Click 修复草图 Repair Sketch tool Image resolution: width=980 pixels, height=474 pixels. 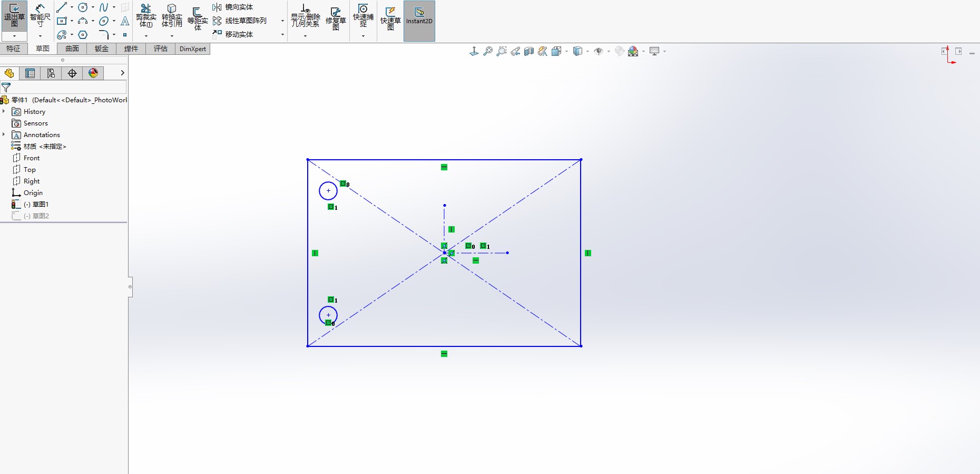(x=336, y=18)
